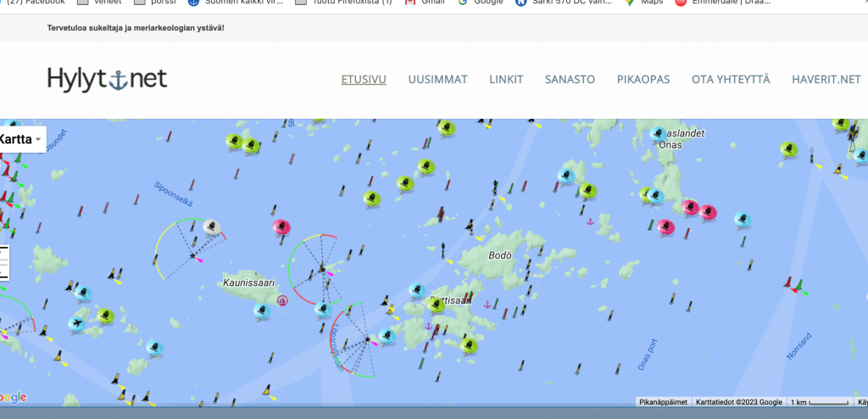Open the blue airplane wreck marker

tap(78, 323)
